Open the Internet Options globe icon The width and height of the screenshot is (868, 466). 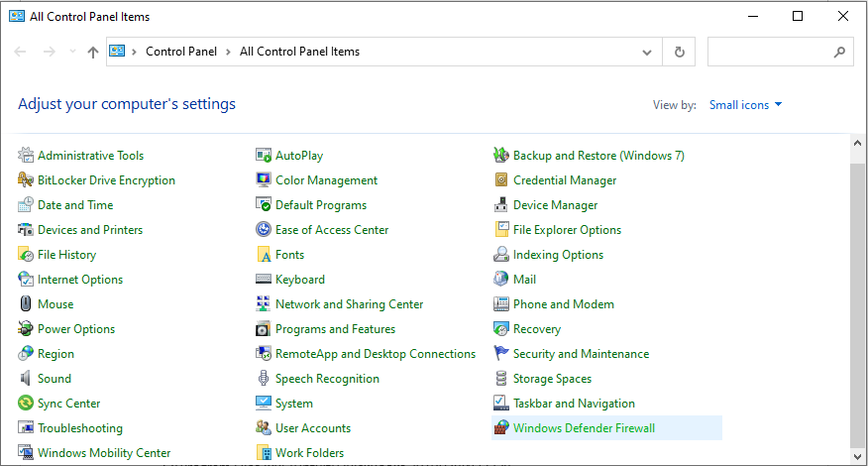(26, 280)
